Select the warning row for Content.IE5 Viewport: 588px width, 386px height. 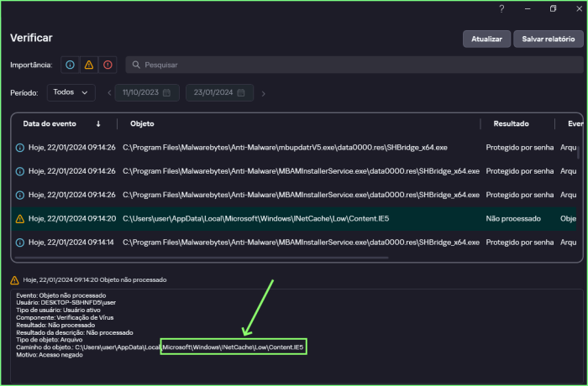286,218
